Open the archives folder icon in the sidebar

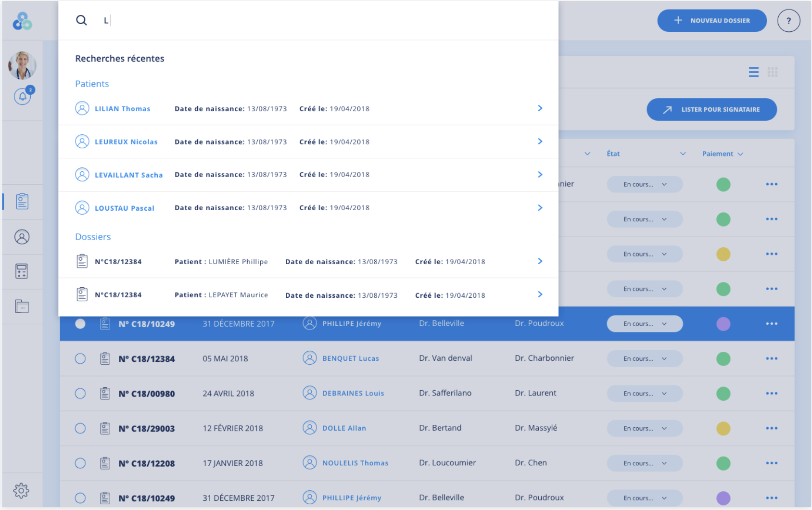pyautogui.click(x=22, y=306)
